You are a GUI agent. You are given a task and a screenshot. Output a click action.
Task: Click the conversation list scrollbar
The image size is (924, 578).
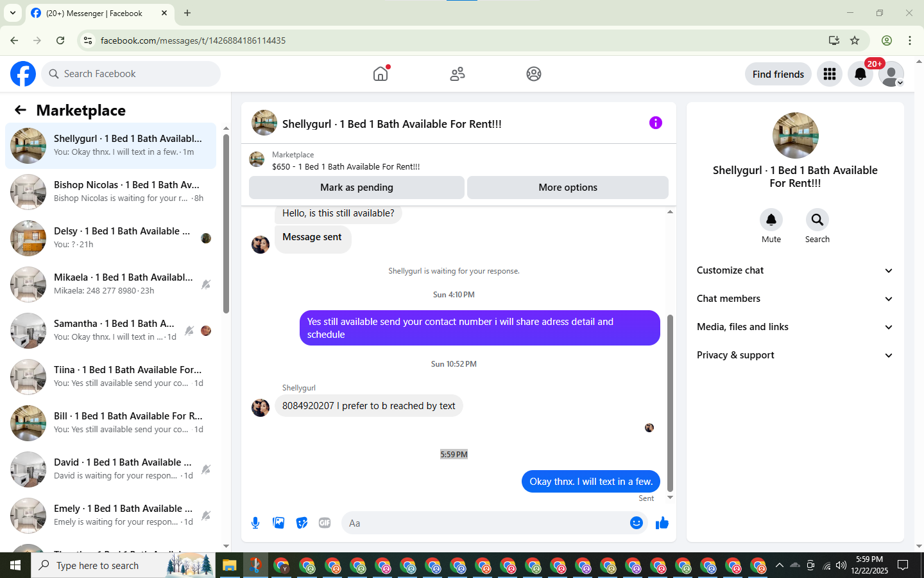point(226,223)
